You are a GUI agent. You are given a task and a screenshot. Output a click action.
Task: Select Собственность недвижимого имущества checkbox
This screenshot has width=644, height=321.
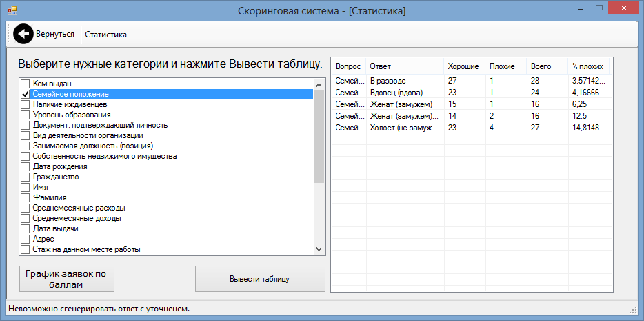coord(26,156)
